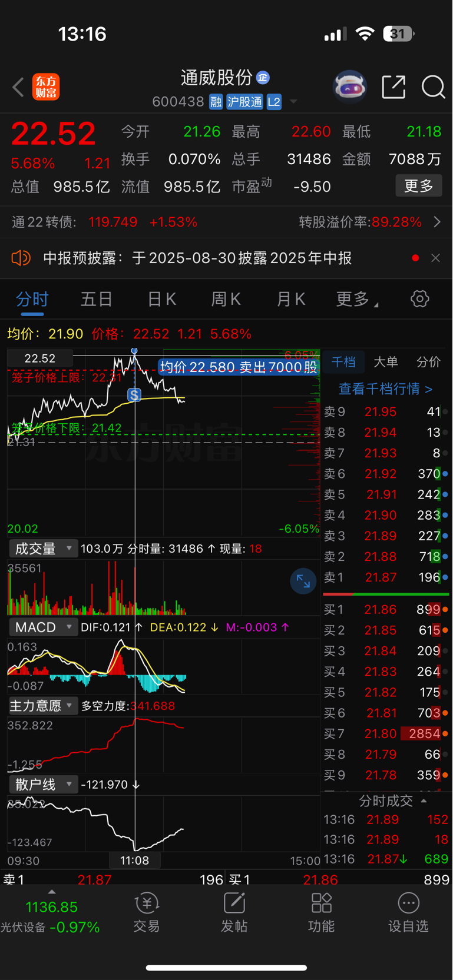Select the 卖2 21.88 order row
Viewport: 453px width, 980px height.
(x=386, y=557)
